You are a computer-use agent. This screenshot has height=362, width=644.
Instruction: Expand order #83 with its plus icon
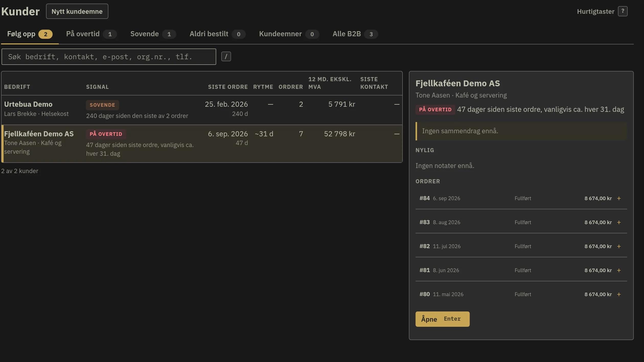tap(619, 222)
